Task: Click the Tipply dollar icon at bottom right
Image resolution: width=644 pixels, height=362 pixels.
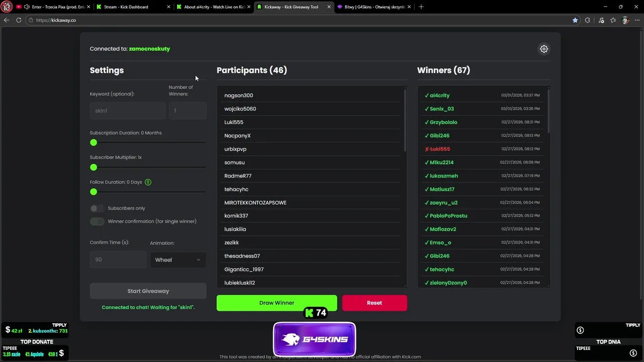Action: click(x=580, y=330)
